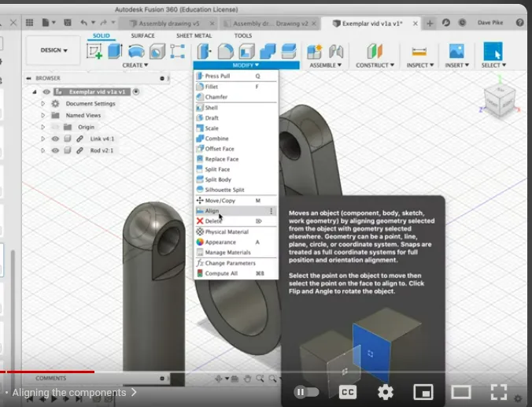Image resolution: width=532 pixels, height=407 pixels.
Task: Expand the Named Views folder
Action: [x=43, y=115]
